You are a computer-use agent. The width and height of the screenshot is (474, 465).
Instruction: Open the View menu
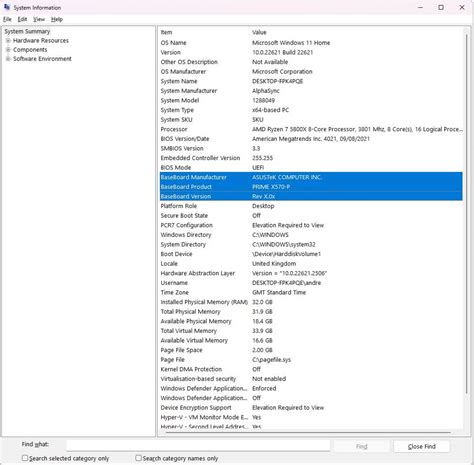click(x=39, y=19)
